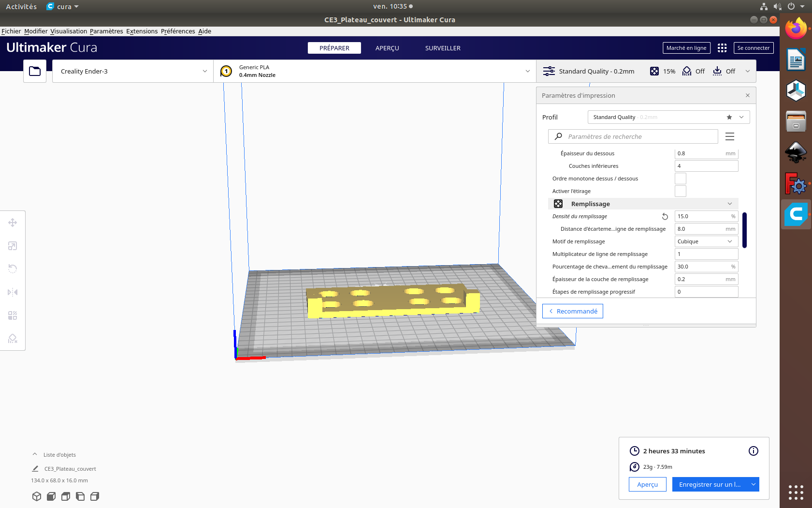
Task: Enable the Activer l'étirage checkbox
Action: click(x=681, y=191)
